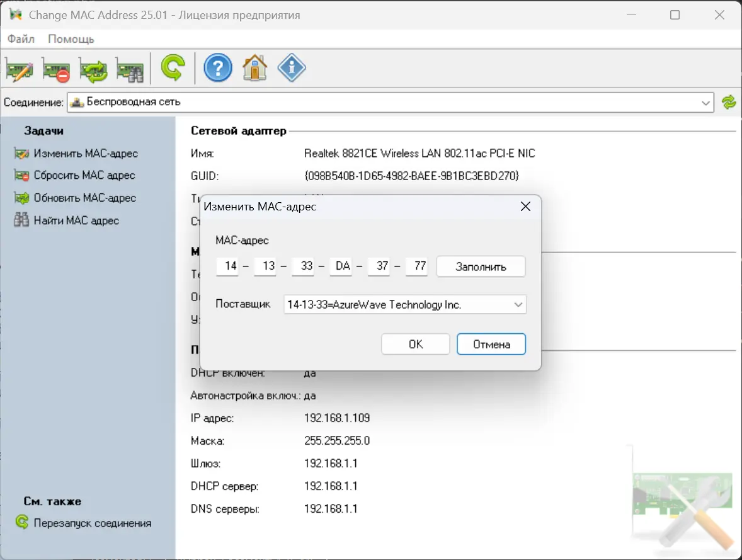742x560 pixels.
Task: Click the Сетевой адаптер section header
Action: [239, 130]
